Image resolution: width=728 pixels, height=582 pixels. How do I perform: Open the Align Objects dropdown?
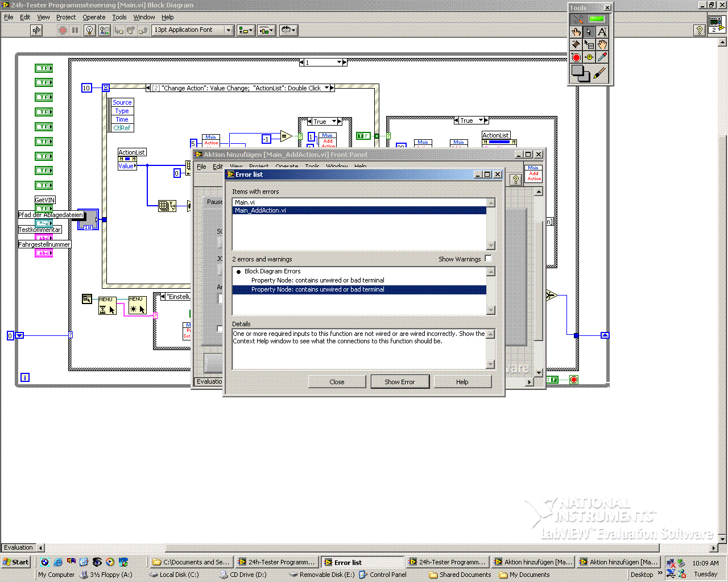point(246,30)
